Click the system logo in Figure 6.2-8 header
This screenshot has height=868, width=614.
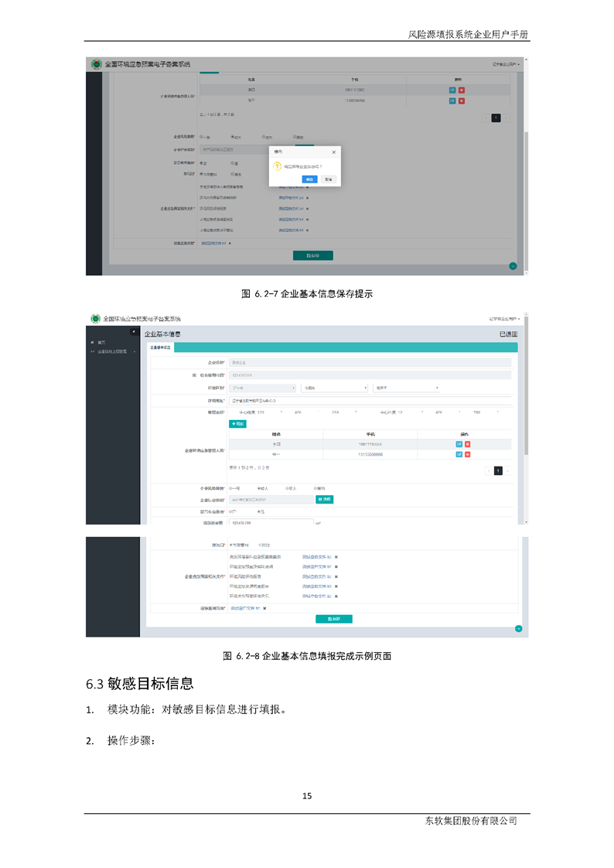pyautogui.click(x=96, y=318)
